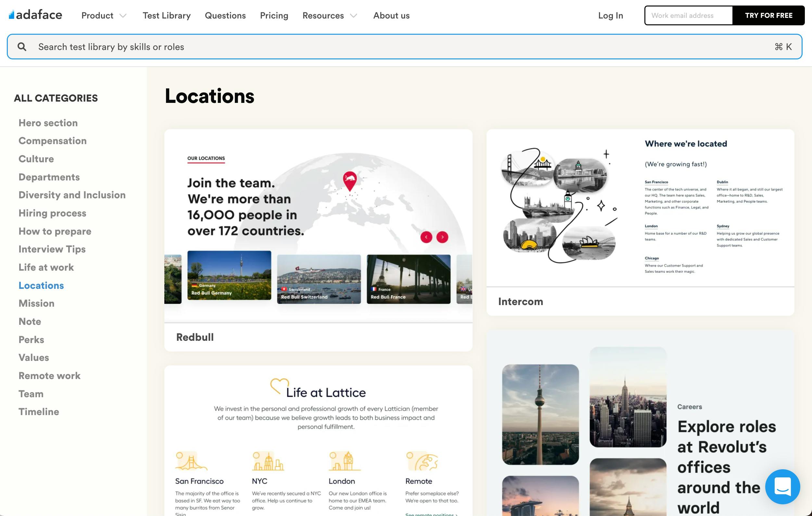This screenshot has height=516, width=812.
Task: Select the Departments category
Action: pos(49,177)
